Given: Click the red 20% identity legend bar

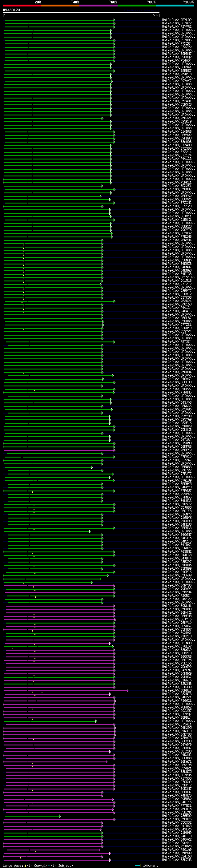Looking at the screenshot, I should point(22,6).
